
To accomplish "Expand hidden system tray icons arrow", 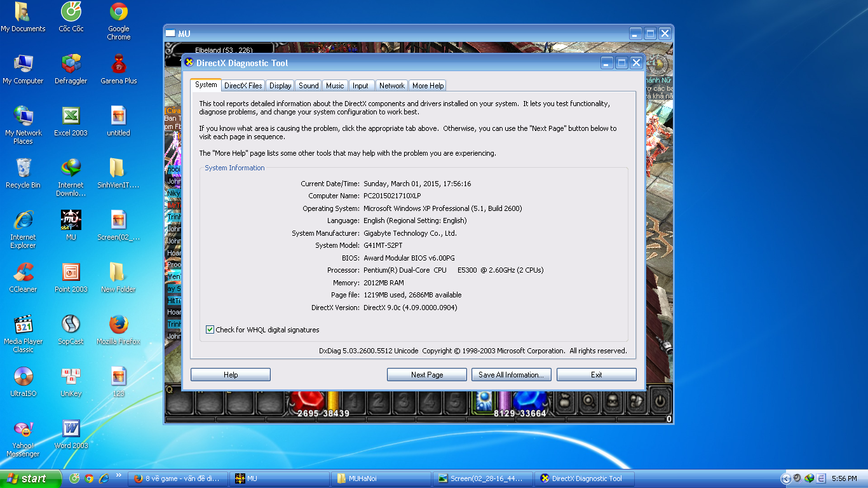I will tap(786, 479).
